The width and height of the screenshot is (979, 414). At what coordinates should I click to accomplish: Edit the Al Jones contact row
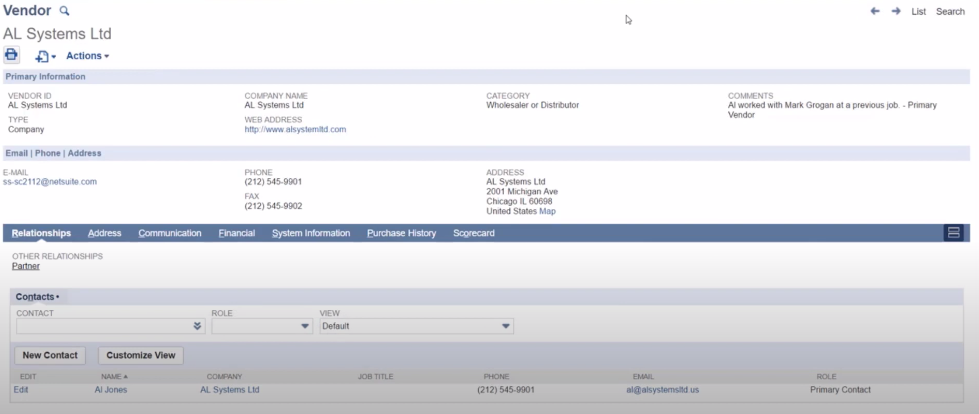(x=21, y=390)
